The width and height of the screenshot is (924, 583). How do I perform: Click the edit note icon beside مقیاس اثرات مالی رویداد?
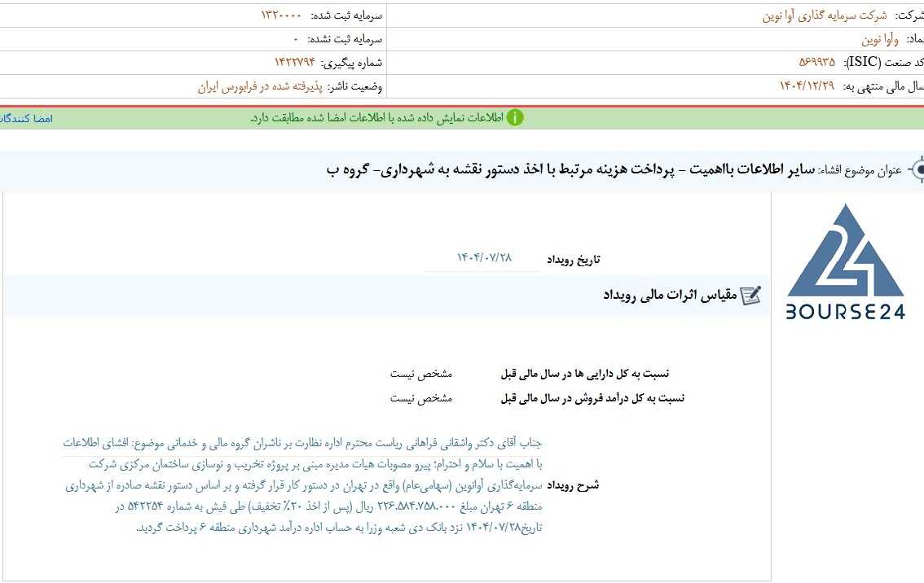(750, 295)
